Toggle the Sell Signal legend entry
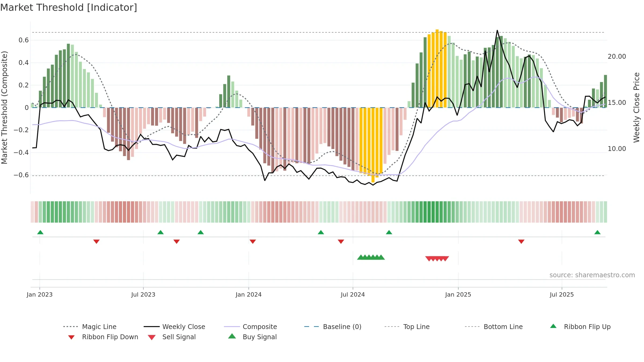644x362 pixels. pyautogui.click(x=172, y=337)
